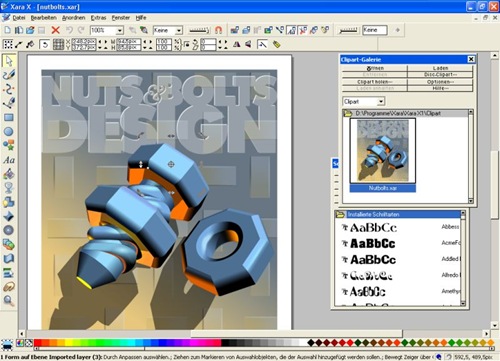Image resolution: width=500 pixels, height=361 pixels.
Task: Open the zoom percentage 100% dropdown
Action: pyautogui.click(x=119, y=31)
